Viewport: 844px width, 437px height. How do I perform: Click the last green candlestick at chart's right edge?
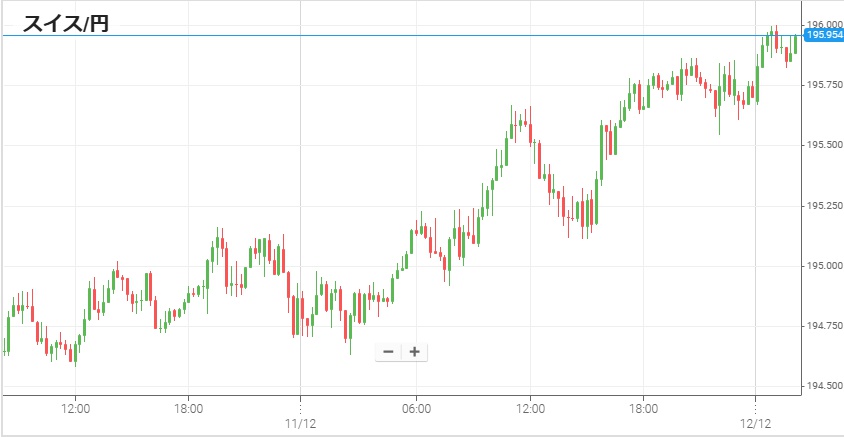pyautogui.click(x=796, y=44)
